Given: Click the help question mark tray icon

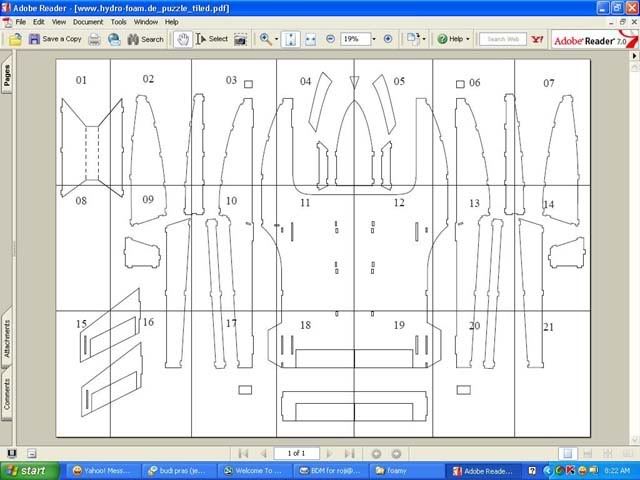Looking at the screenshot, I should click(x=532, y=471).
